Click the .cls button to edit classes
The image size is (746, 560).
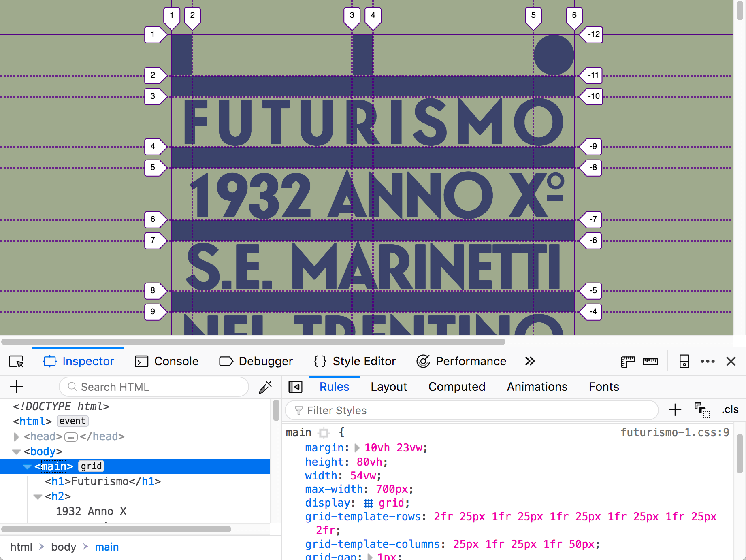tap(729, 410)
